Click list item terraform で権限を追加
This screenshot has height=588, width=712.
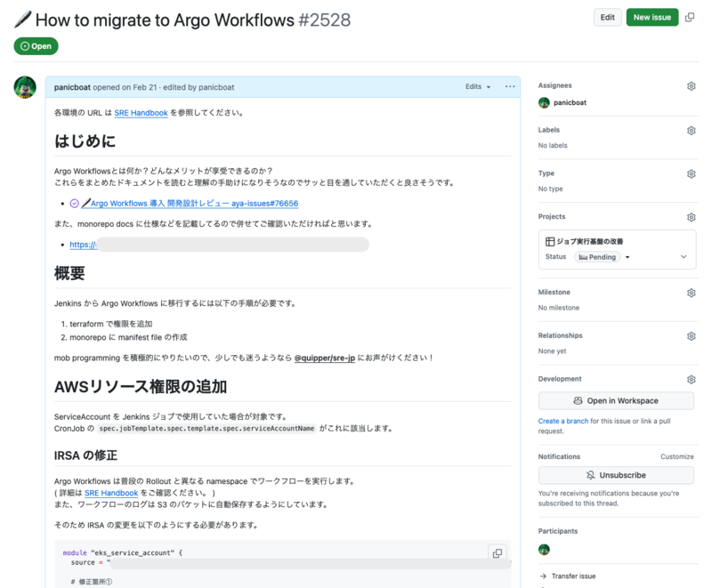(x=110, y=324)
